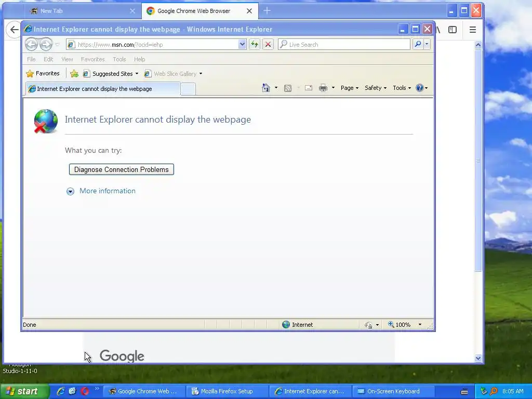
Task: Open the Help menu
Action: (x=139, y=59)
